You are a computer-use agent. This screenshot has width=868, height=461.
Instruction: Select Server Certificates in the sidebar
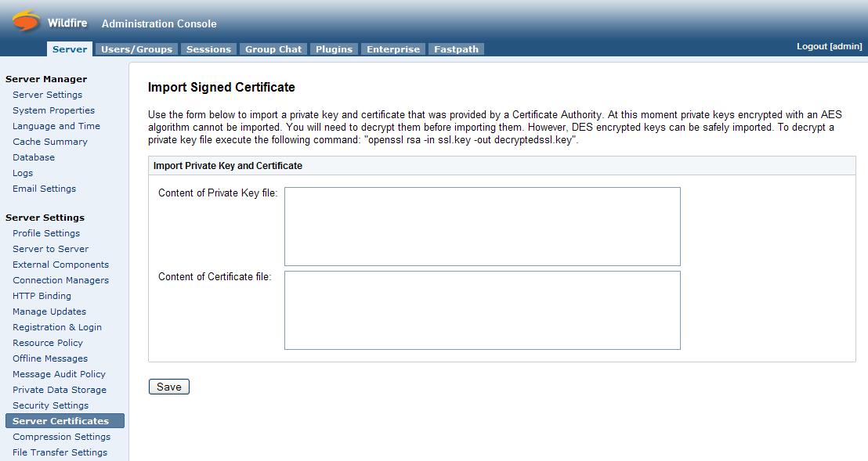pyautogui.click(x=65, y=420)
